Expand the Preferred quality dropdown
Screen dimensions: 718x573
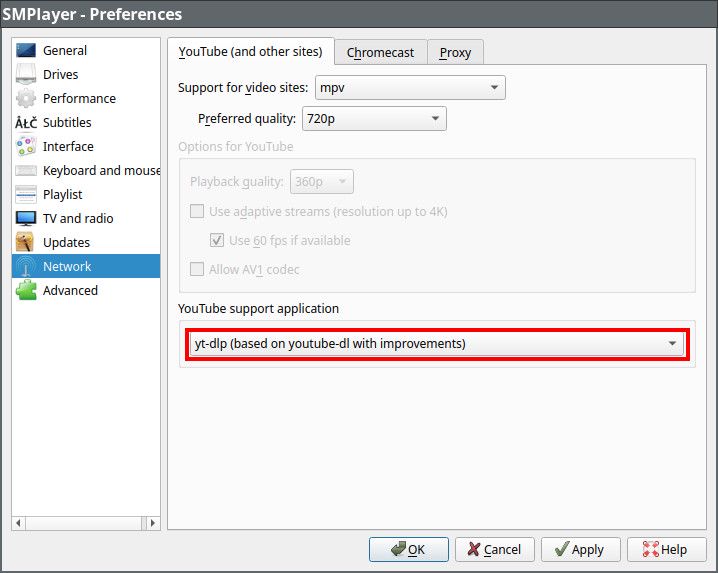click(x=373, y=119)
